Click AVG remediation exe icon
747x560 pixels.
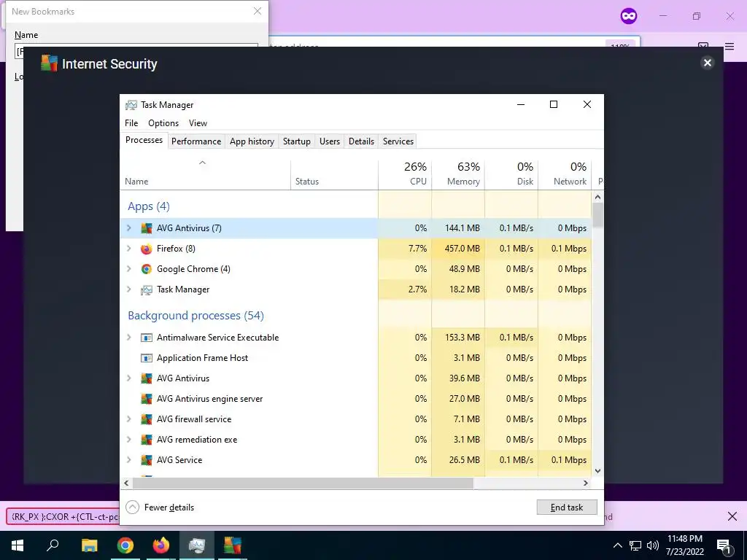tap(146, 440)
